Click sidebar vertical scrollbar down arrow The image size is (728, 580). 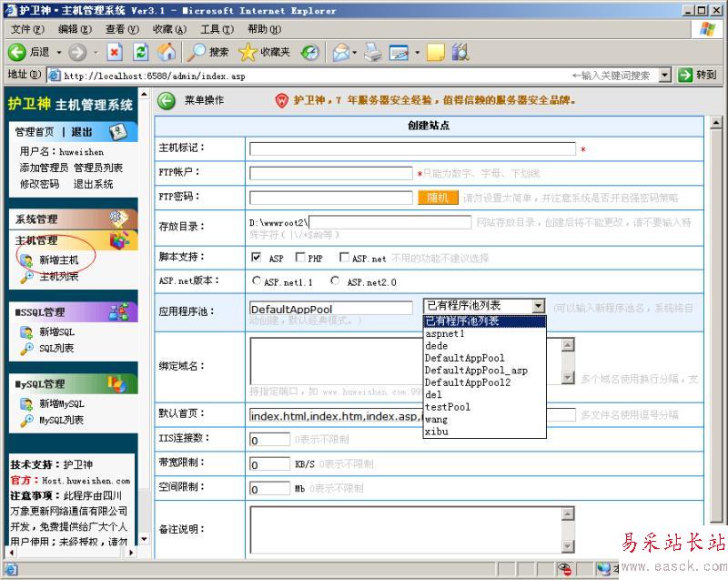click(x=144, y=539)
